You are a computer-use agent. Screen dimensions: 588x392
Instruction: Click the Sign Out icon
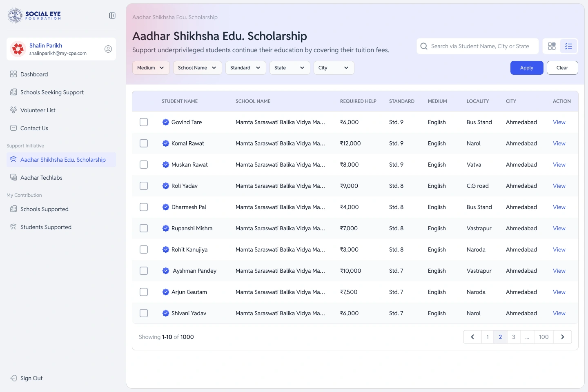click(x=13, y=378)
